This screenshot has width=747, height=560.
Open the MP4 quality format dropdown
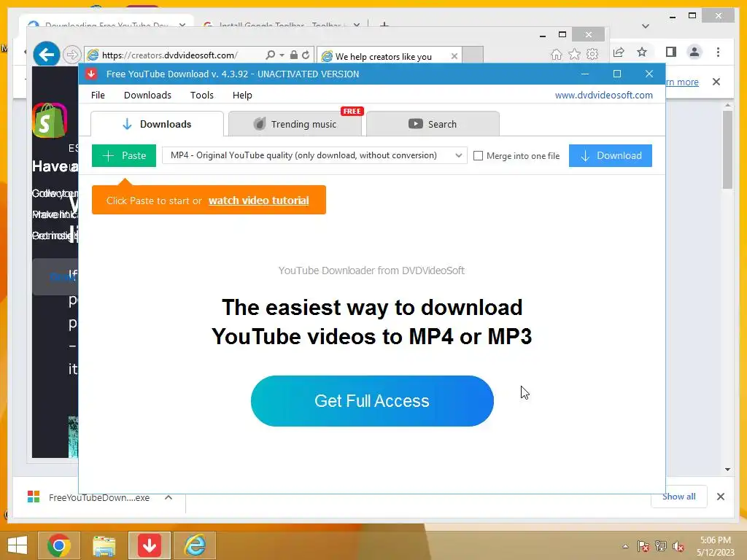(314, 156)
